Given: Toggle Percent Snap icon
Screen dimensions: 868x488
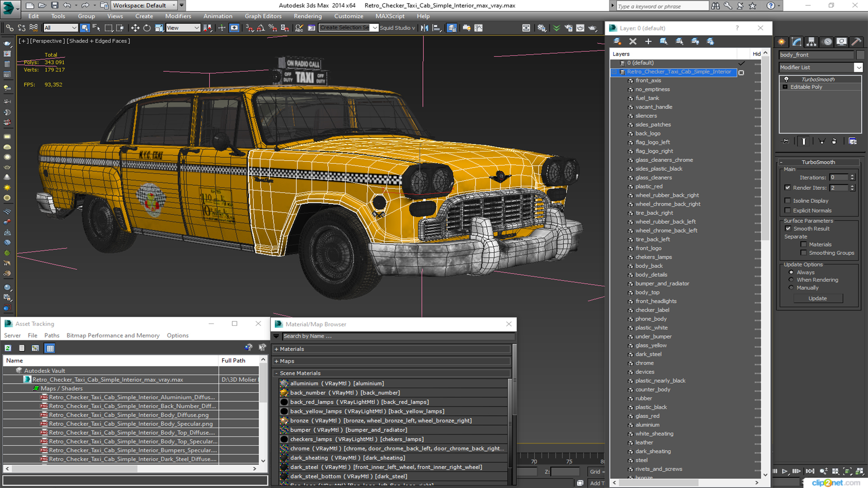Looking at the screenshot, I should point(273,28).
